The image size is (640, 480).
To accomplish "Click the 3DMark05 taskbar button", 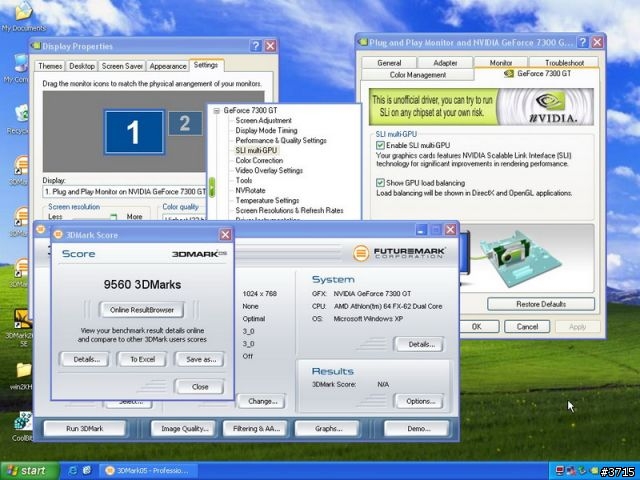I will tap(148, 471).
